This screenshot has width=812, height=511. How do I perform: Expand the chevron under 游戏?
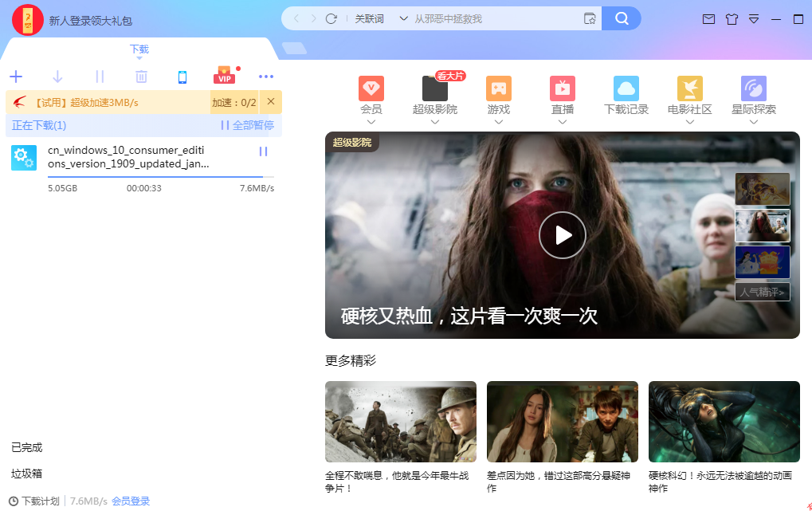(498, 122)
